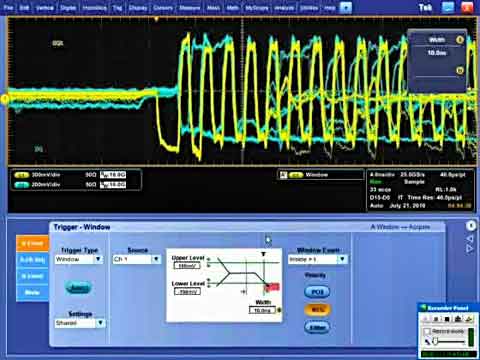Click the Lower Level value field

coord(187,292)
